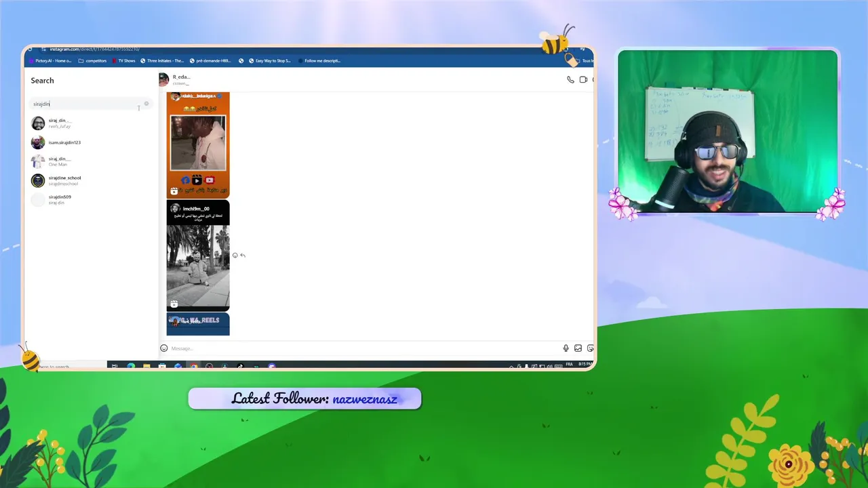Screen dimensions: 868x488
Task: Reply to the reel with arrow icon
Action: pyautogui.click(x=243, y=256)
